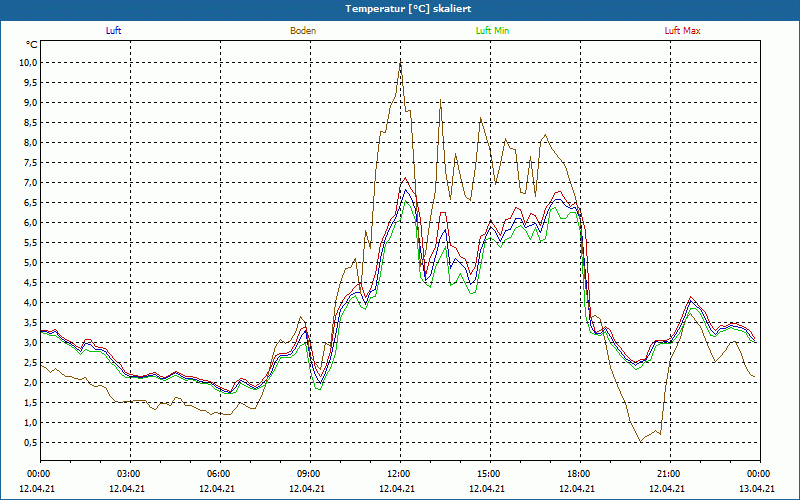Click the red Luft Max peak at 12:00
This screenshot has width=800, height=500.
coord(406,178)
